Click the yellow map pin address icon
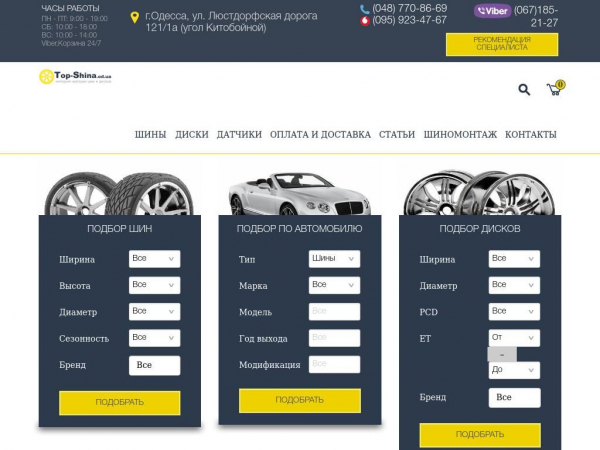Screen dimensions: 600x450 [x=135, y=17]
